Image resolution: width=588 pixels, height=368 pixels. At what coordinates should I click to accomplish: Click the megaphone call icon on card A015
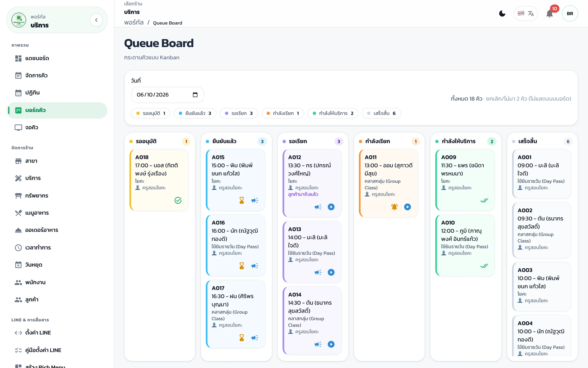[x=255, y=200]
